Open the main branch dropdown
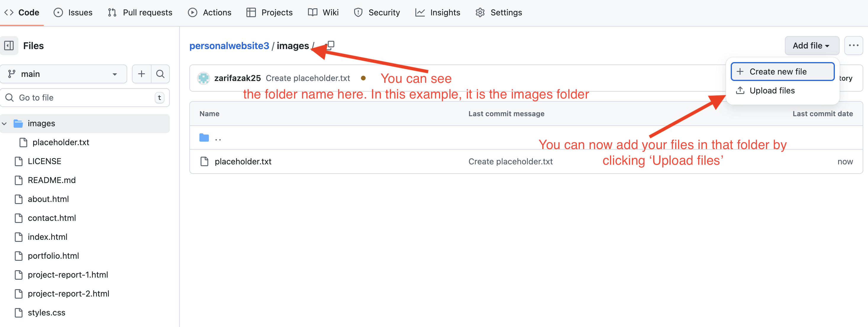The image size is (868, 327). [x=64, y=74]
